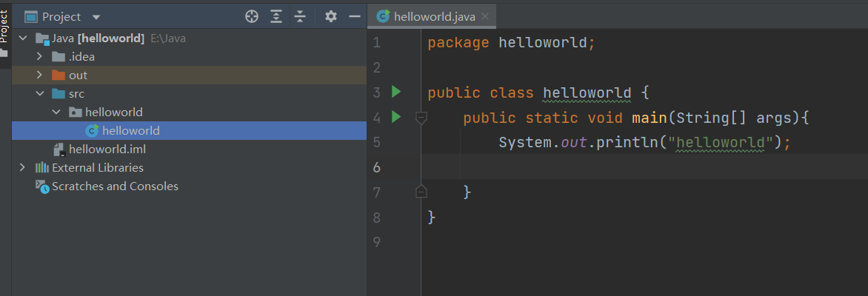Click class name helloworld on line 3
Viewport: 868px width, 296px height.
click(x=587, y=92)
